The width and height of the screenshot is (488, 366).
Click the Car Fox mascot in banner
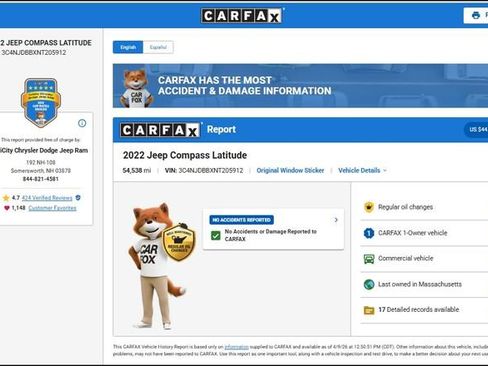click(136, 88)
